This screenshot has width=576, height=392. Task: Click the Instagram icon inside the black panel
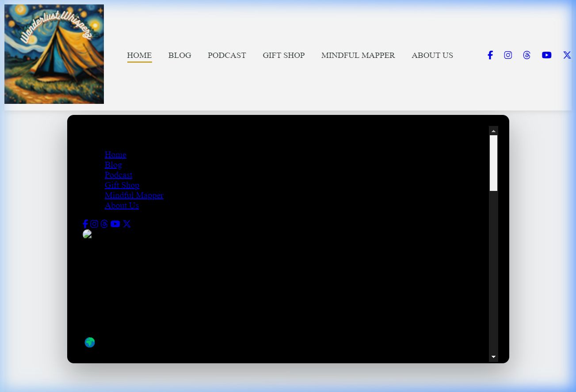click(94, 224)
